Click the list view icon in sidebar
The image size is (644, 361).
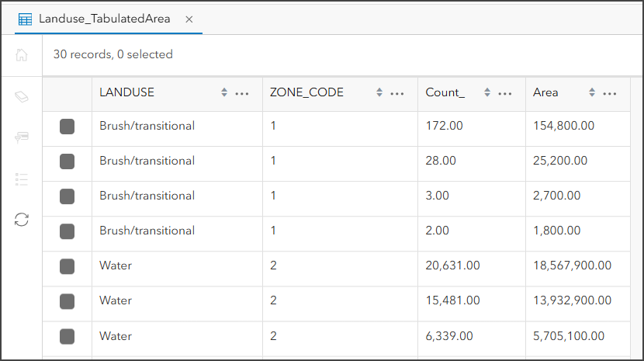click(22, 179)
